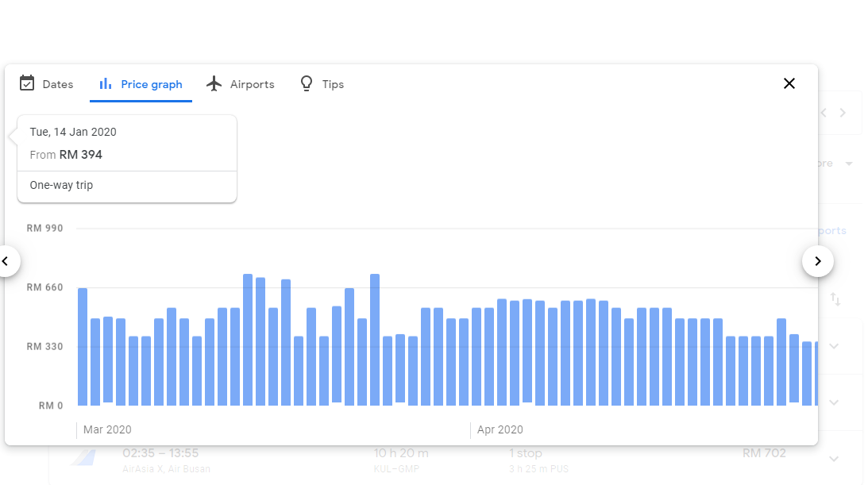The height and width of the screenshot is (485, 868).
Task: Open the Dates tab
Action: click(47, 84)
